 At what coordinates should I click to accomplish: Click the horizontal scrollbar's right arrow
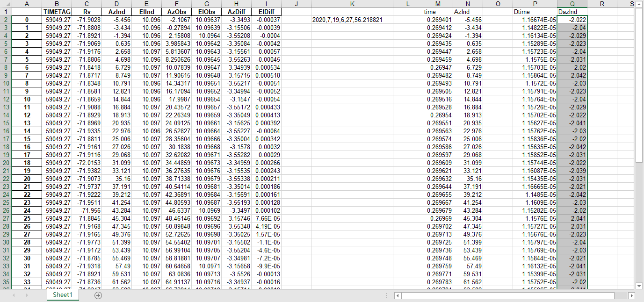coord(633,295)
